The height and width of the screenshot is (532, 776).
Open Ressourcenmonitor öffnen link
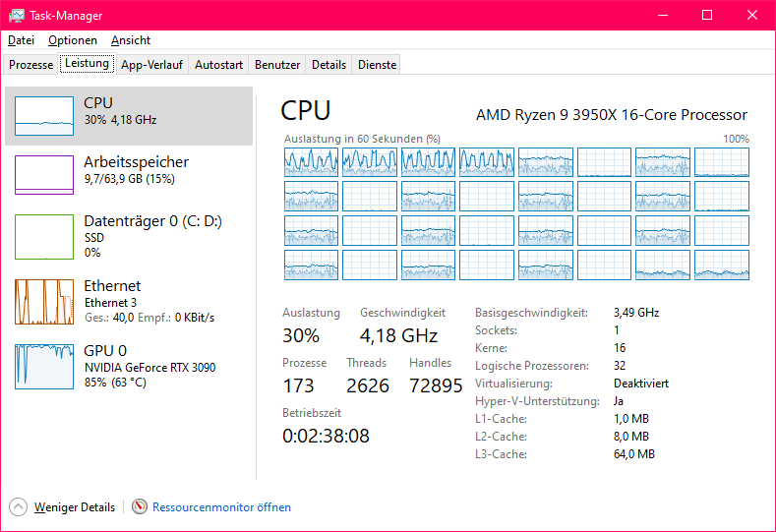point(221,507)
